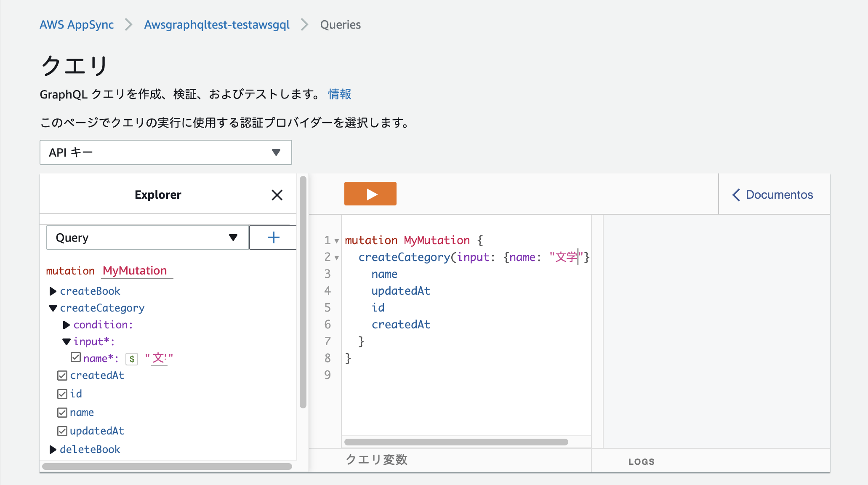This screenshot has height=485, width=868.
Task: Expand the deleteBook mutation
Action: (x=53, y=450)
